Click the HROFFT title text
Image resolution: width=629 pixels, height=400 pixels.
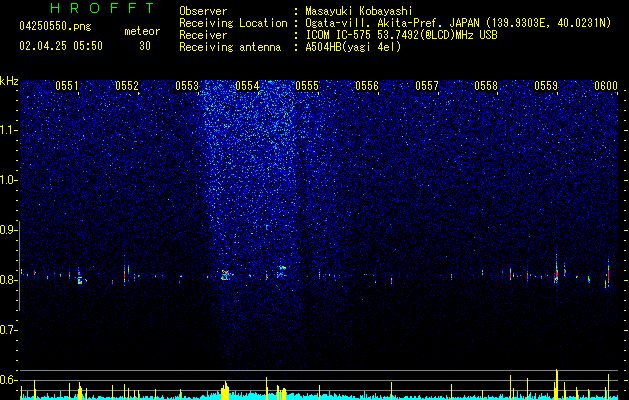103,8
